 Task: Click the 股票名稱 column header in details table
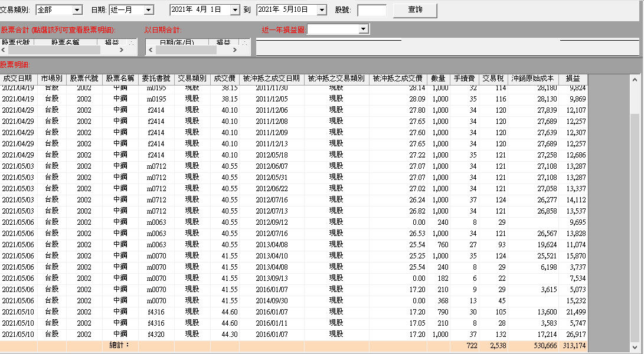coord(120,78)
